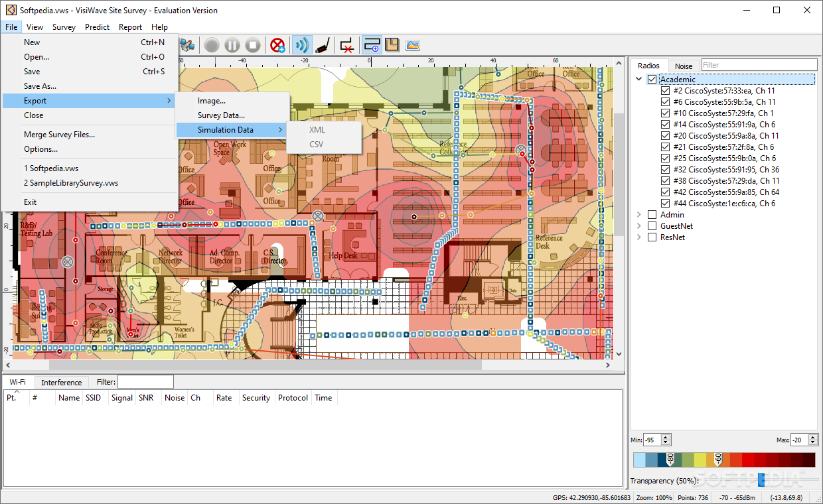Click the delete survey path icon
The width and height of the screenshot is (823, 504).
click(x=347, y=45)
